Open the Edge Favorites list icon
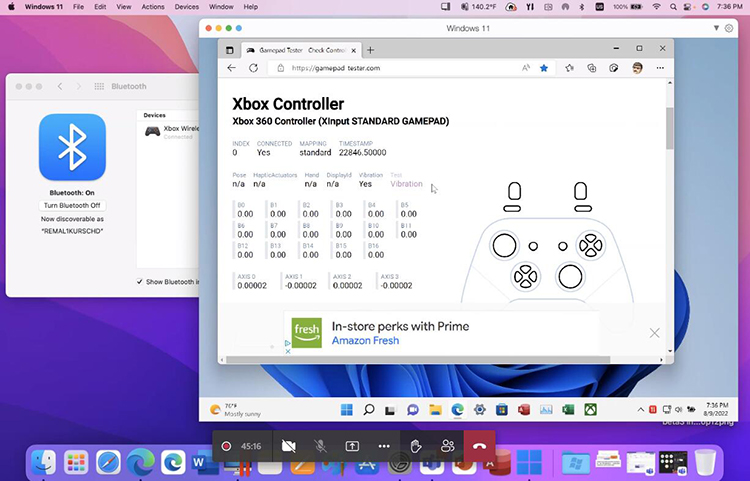This screenshot has height=481, width=750. tap(569, 68)
